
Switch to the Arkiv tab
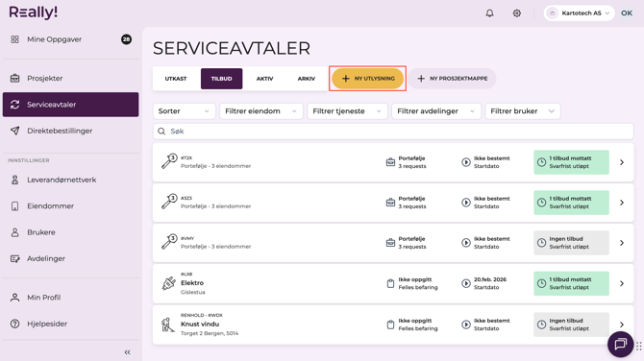click(307, 79)
